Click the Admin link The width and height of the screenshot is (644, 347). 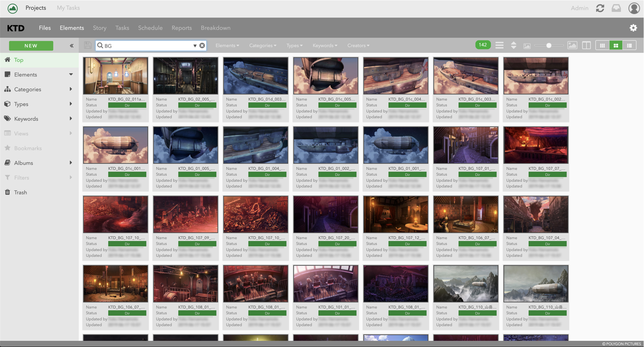click(x=580, y=8)
